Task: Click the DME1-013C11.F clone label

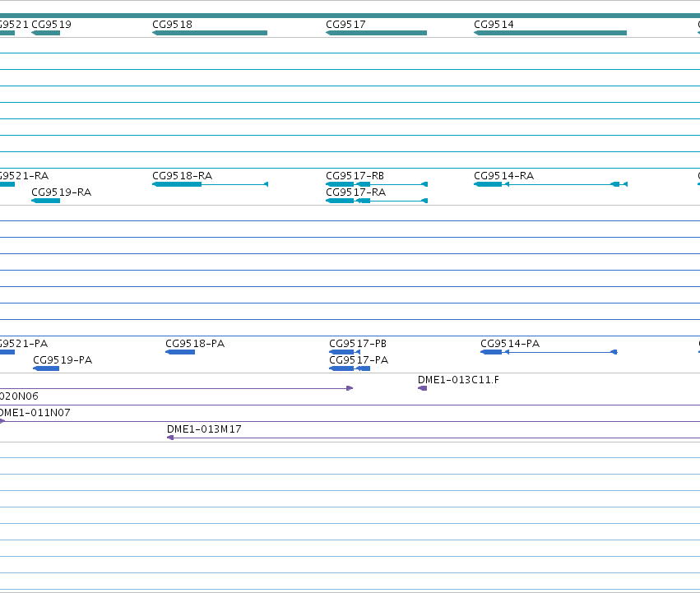Action: 458,380
